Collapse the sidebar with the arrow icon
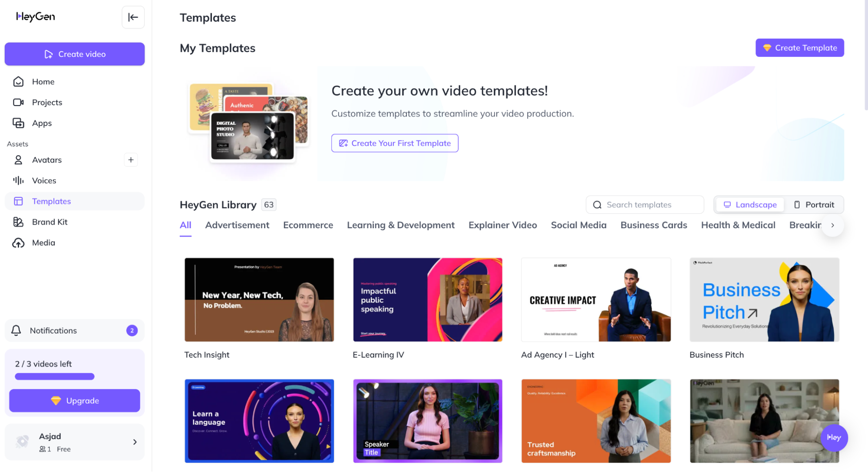868x472 pixels. [x=133, y=17]
